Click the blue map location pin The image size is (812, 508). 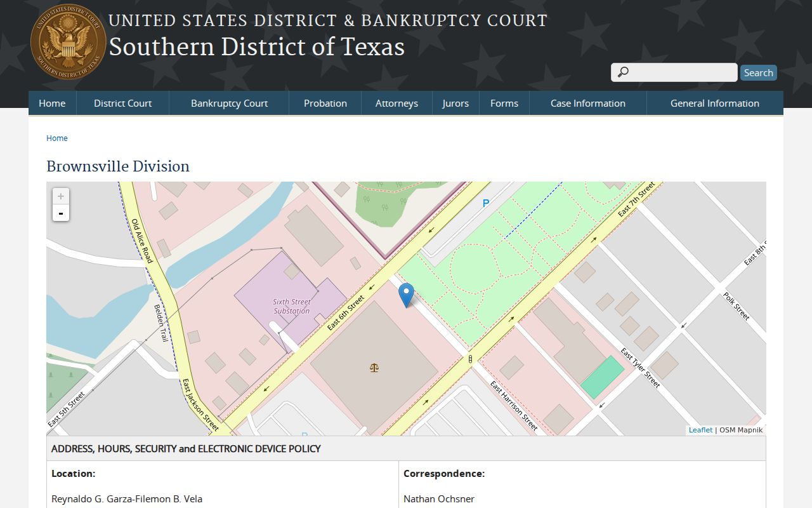[406, 295]
